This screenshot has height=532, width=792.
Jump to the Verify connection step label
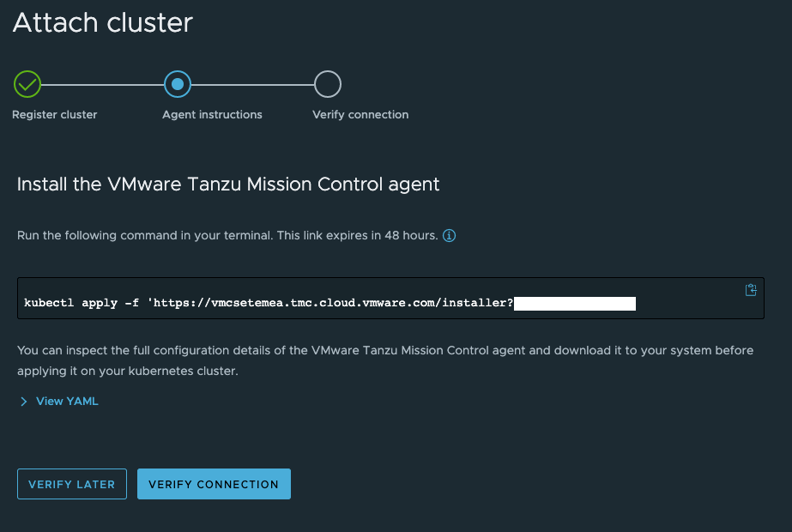[360, 115]
